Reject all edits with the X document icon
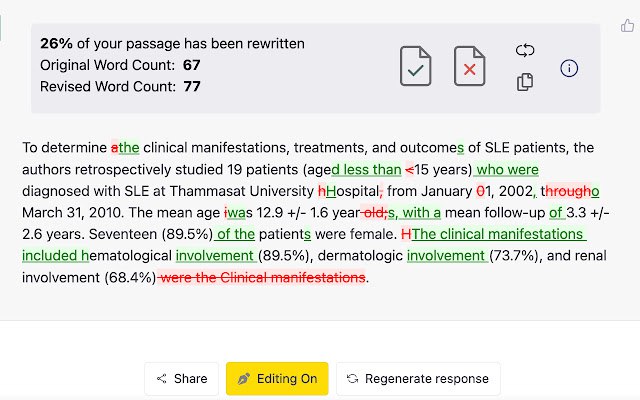This screenshot has height=400, width=640. click(x=470, y=66)
